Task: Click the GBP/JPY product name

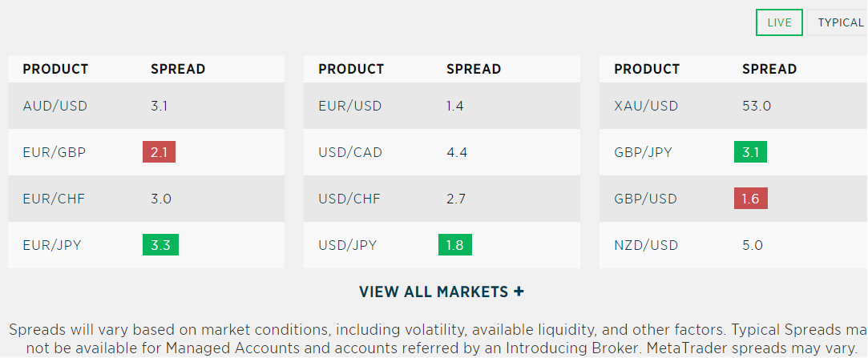Action: click(x=644, y=152)
